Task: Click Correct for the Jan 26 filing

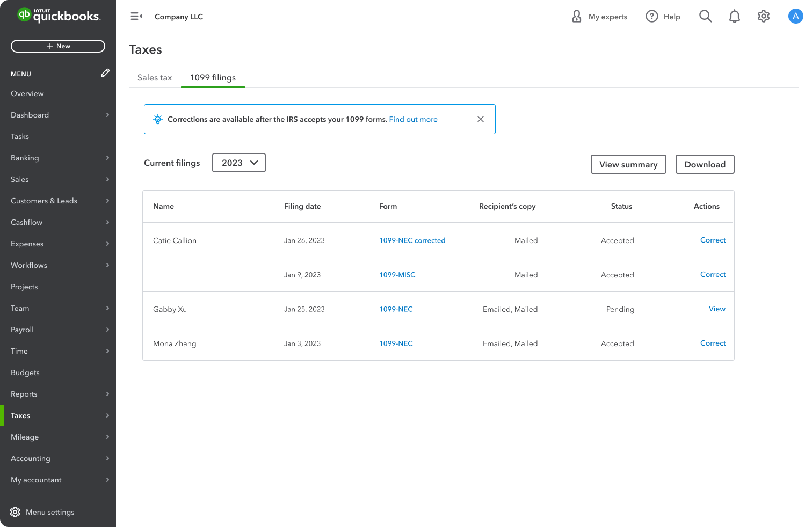Action: pos(713,240)
